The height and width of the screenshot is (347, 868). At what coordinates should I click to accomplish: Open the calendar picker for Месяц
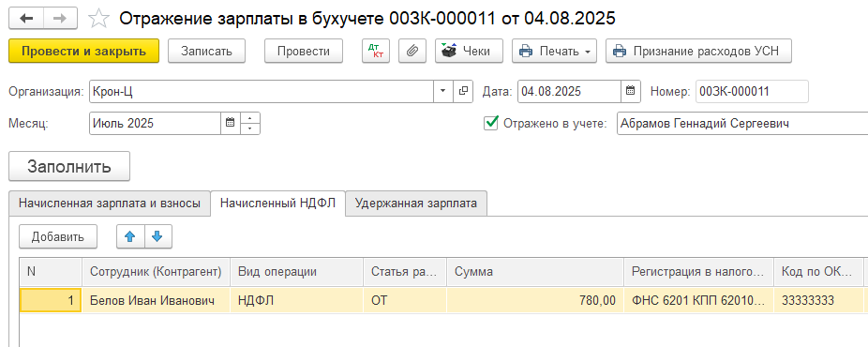click(x=231, y=124)
